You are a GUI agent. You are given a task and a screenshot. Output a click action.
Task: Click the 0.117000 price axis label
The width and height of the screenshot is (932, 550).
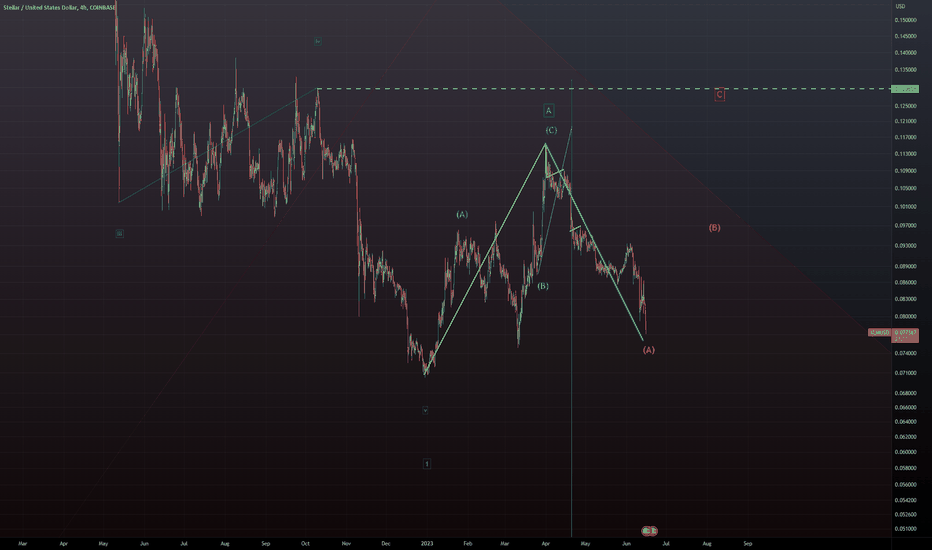[905, 137]
